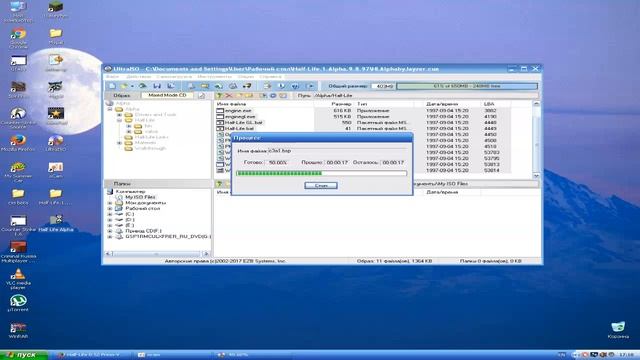Image resolution: width=640 pixels, height=360 pixels.
Task: Expand the Materials folder node
Action: tap(120, 143)
